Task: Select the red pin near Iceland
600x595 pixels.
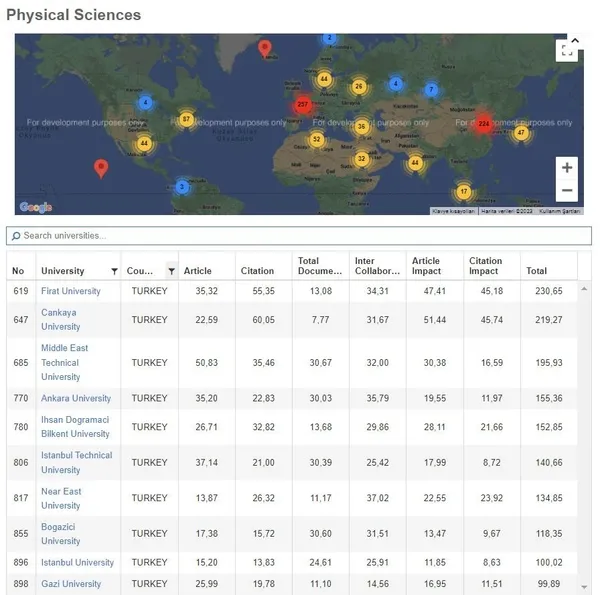Action: click(264, 49)
